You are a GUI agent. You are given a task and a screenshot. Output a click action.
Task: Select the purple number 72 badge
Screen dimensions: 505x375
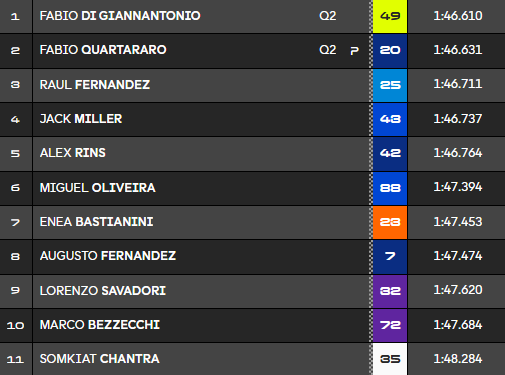tap(390, 325)
